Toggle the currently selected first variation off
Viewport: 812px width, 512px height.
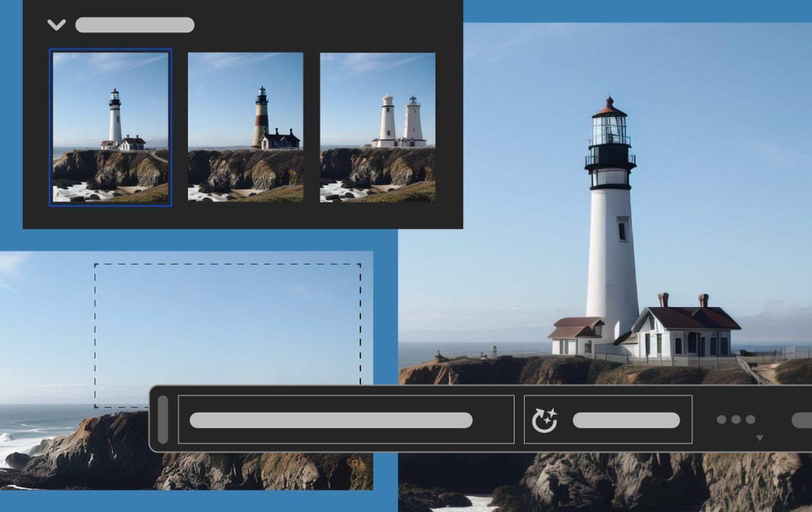point(111,127)
